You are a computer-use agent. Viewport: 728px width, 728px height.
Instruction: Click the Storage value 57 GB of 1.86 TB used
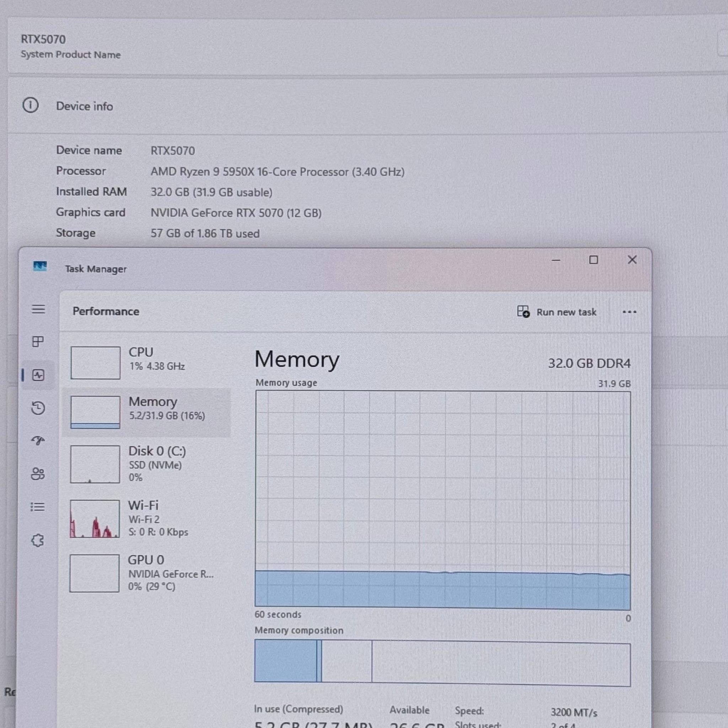coord(205,233)
